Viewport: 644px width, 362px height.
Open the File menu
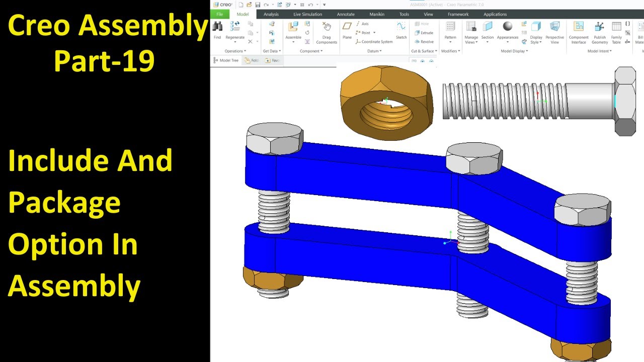pos(220,14)
